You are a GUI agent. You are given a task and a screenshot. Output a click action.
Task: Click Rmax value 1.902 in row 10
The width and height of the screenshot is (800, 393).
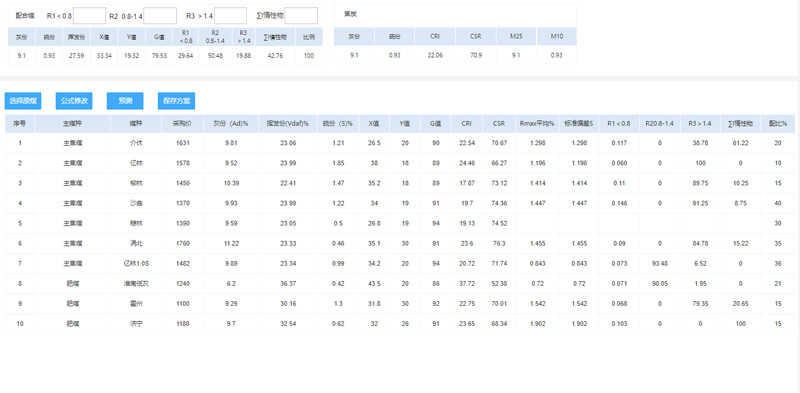click(537, 324)
